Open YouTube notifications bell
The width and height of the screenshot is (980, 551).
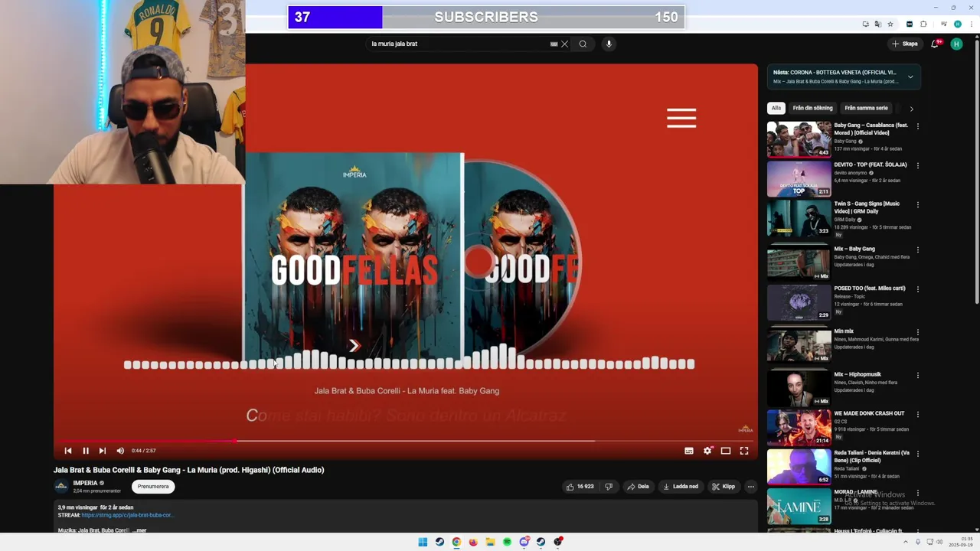point(935,44)
